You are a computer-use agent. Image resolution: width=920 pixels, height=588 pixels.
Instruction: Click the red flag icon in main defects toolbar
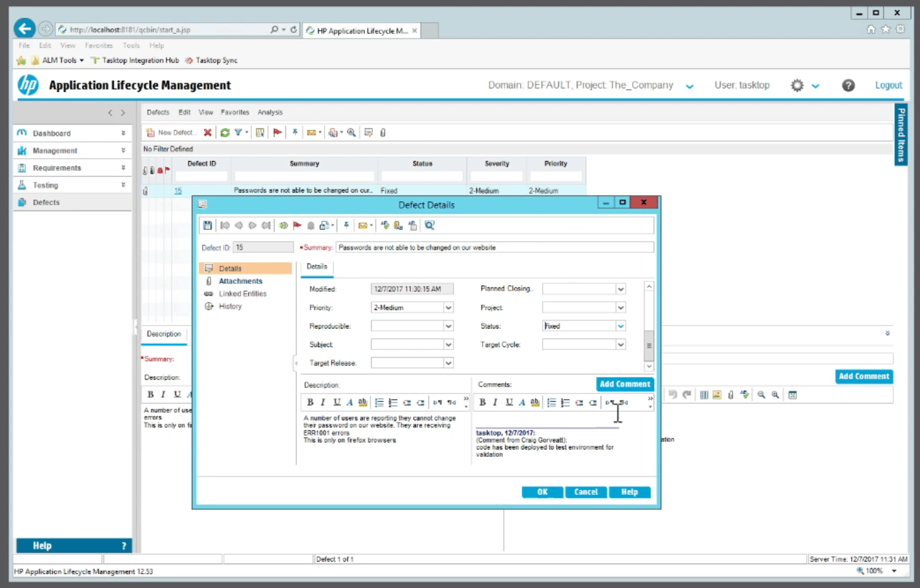(278, 132)
